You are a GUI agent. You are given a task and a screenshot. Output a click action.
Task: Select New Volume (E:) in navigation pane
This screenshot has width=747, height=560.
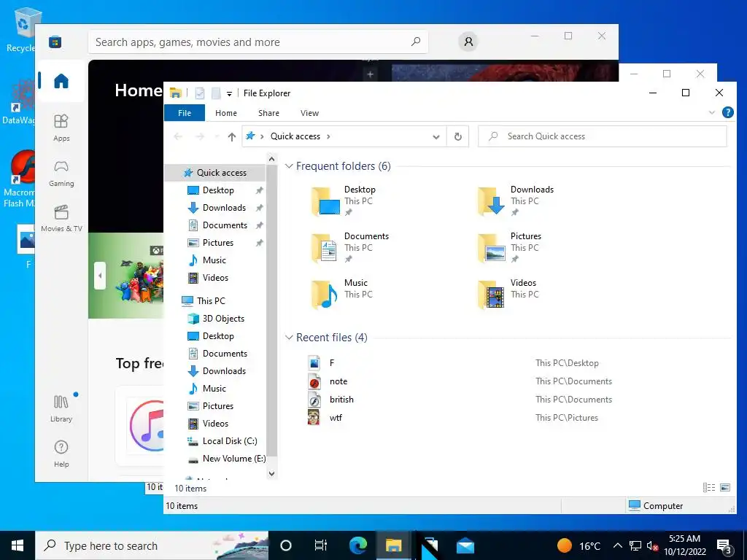coord(227,459)
